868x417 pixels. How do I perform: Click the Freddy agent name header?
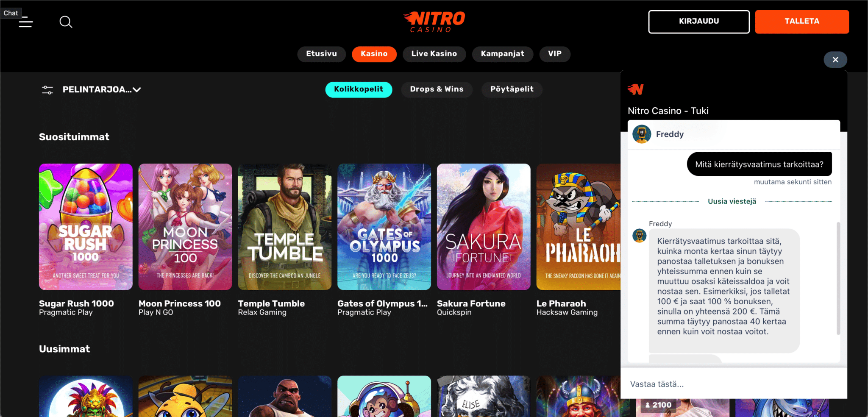tap(670, 134)
